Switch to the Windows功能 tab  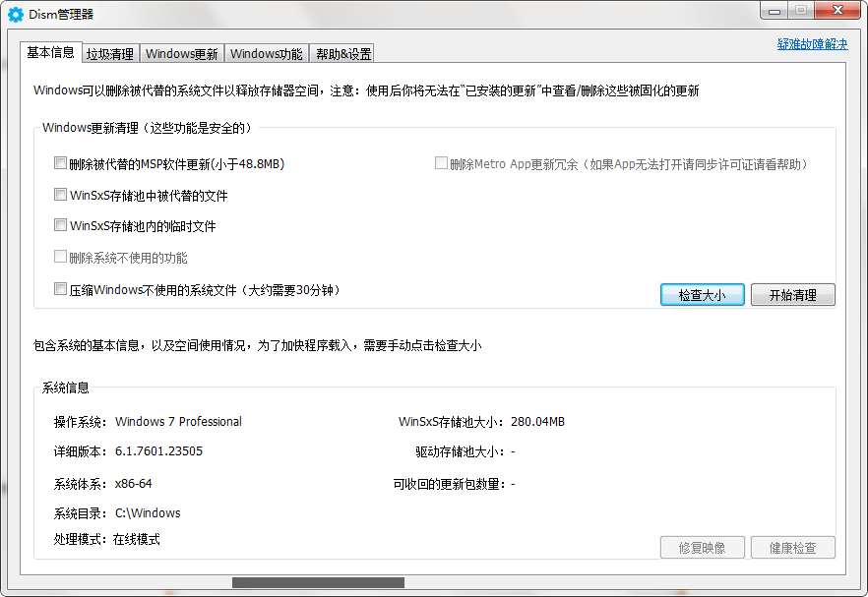264,53
